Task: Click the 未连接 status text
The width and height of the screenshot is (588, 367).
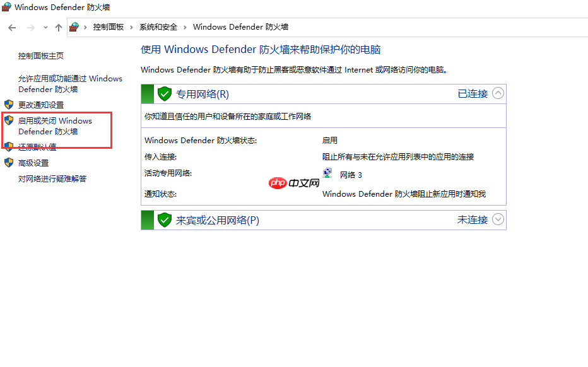Action: [473, 219]
